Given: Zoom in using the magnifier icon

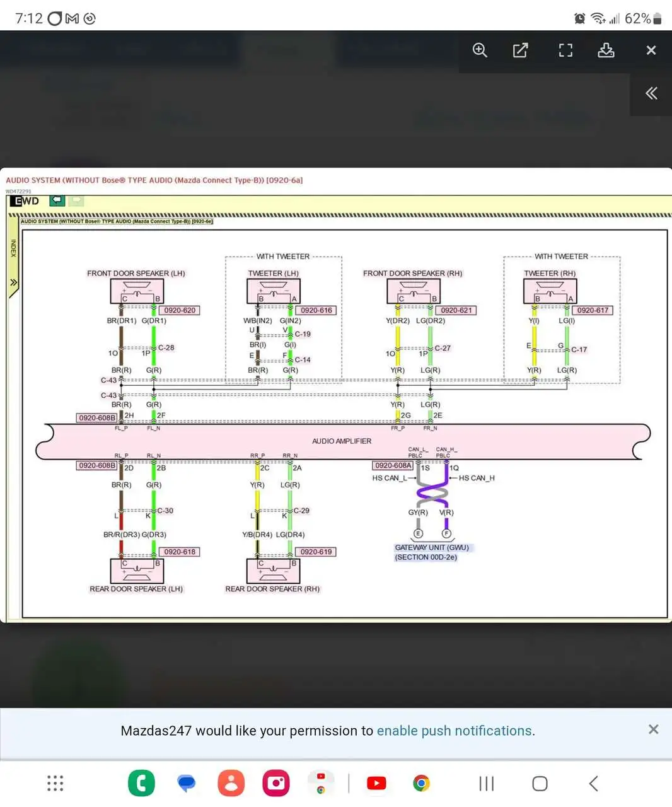Looking at the screenshot, I should 480,50.
